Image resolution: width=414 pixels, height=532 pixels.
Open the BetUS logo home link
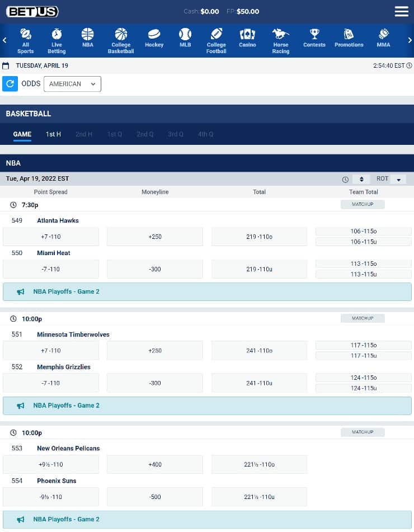coord(32,12)
